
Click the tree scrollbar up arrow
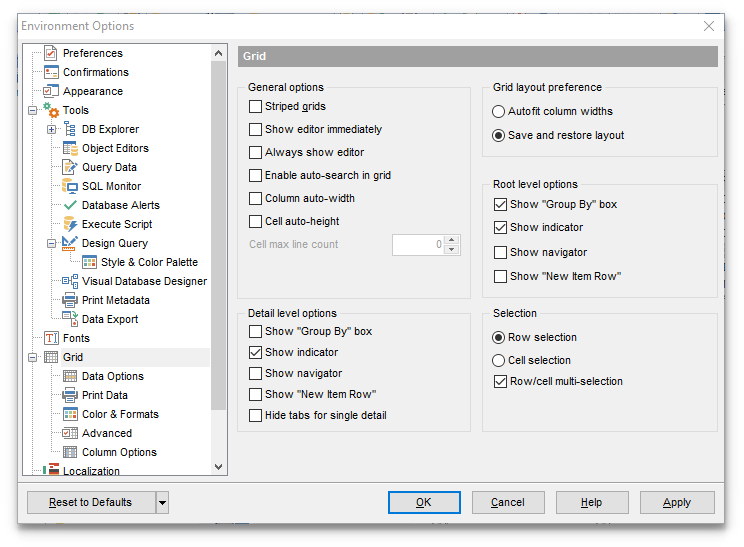coord(218,53)
